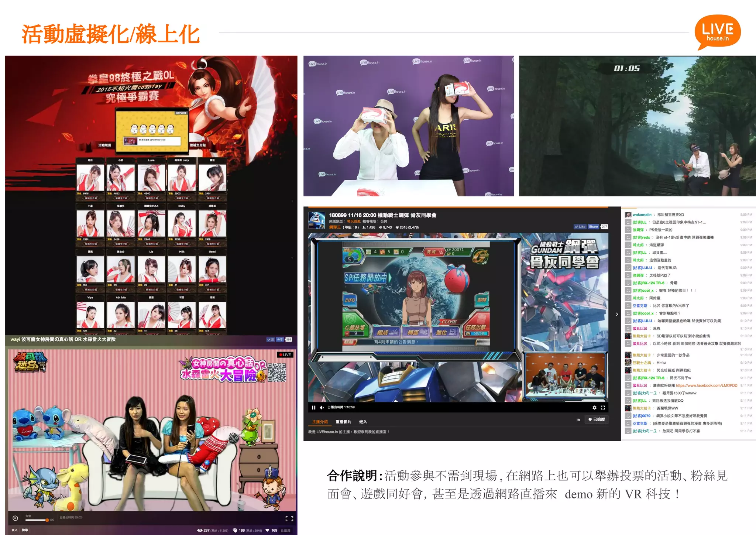Adjust the wayi stream volume slider

pyautogui.click(x=37, y=520)
